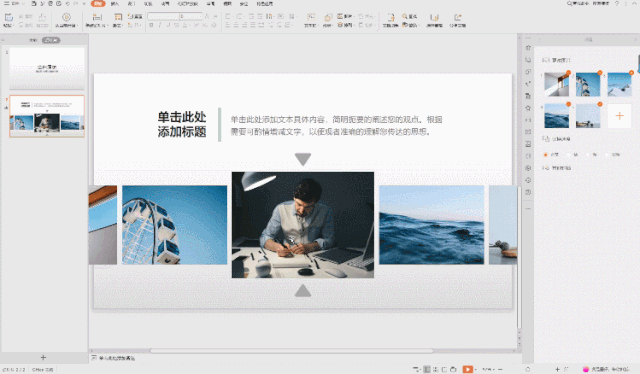The image size is (640, 374).
Task: Open the Design ribbon tab
Action: coord(131,4)
